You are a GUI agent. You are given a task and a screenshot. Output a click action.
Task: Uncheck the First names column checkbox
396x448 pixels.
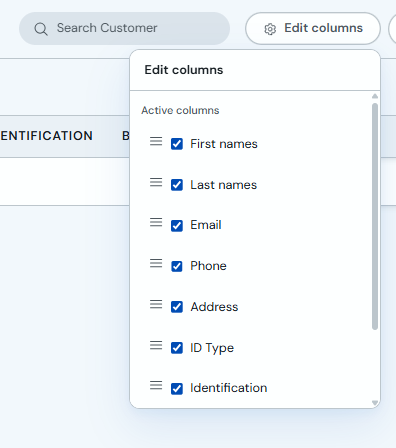(x=177, y=144)
